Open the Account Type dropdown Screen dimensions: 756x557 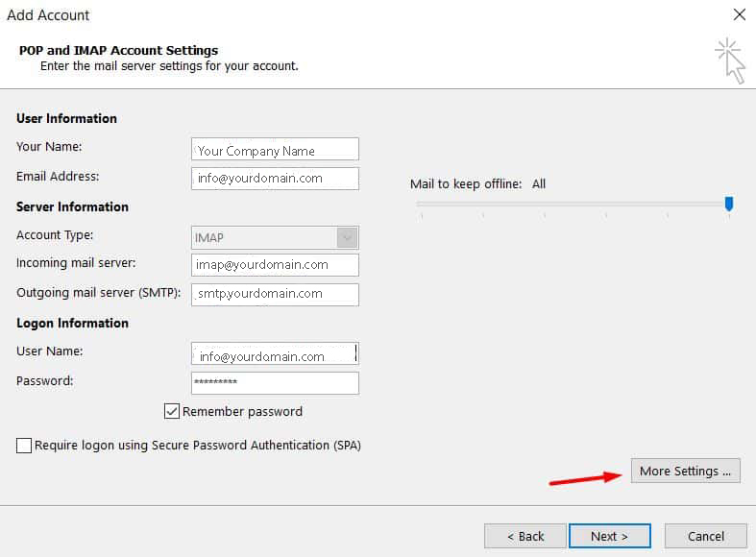347,237
